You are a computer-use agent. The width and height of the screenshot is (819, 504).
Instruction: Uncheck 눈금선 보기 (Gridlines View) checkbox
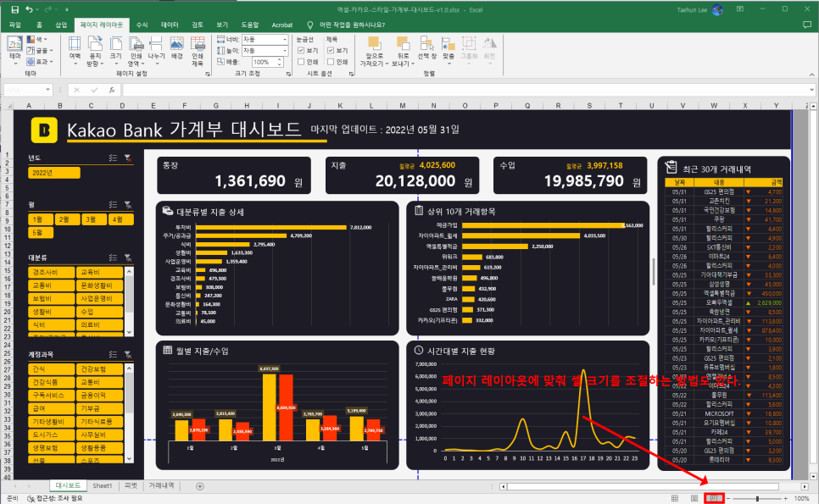coord(301,51)
